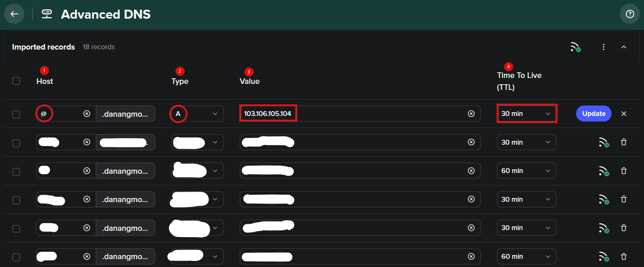Tick the checkbox on the third record row

tap(16, 172)
